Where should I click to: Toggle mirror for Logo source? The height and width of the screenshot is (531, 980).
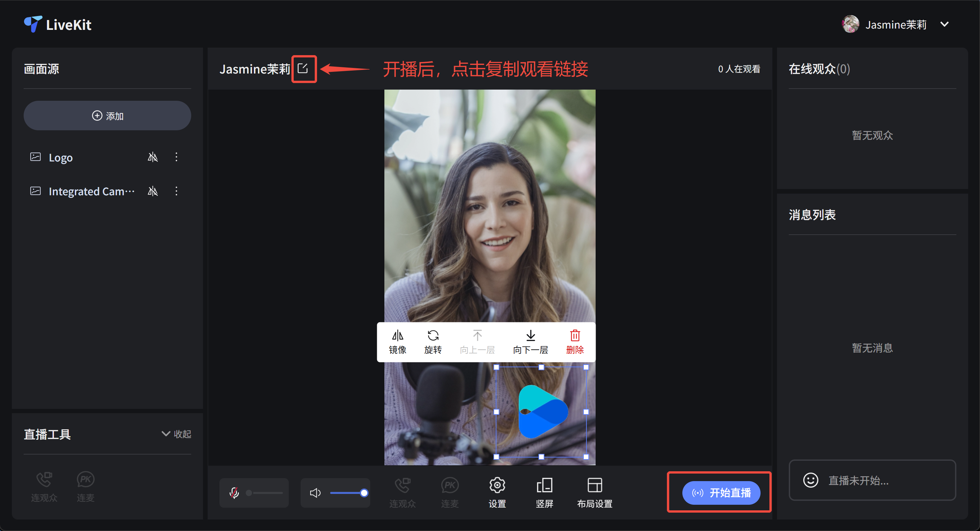coord(152,157)
